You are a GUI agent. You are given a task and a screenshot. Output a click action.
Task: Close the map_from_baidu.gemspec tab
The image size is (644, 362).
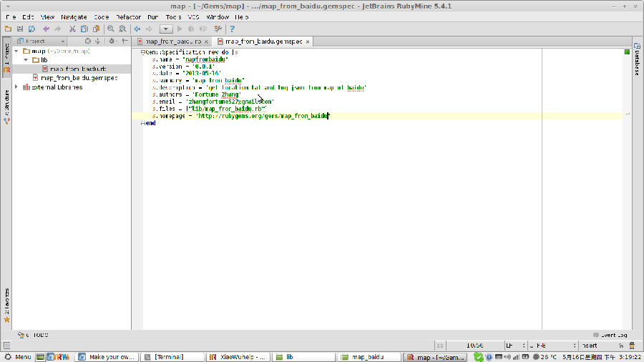tap(308, 42)
